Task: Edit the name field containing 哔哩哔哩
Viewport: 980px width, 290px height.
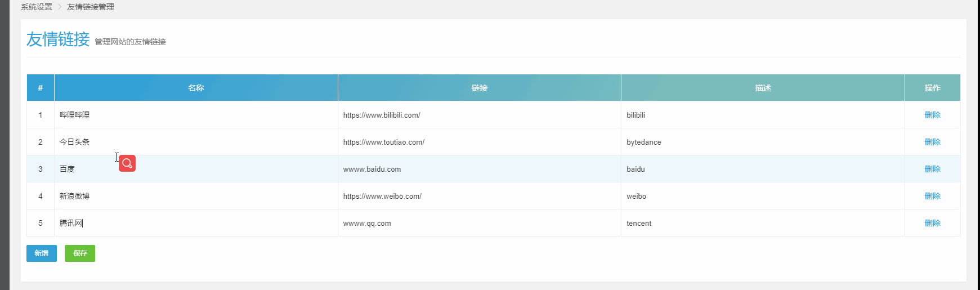Action: click(196, 115)
